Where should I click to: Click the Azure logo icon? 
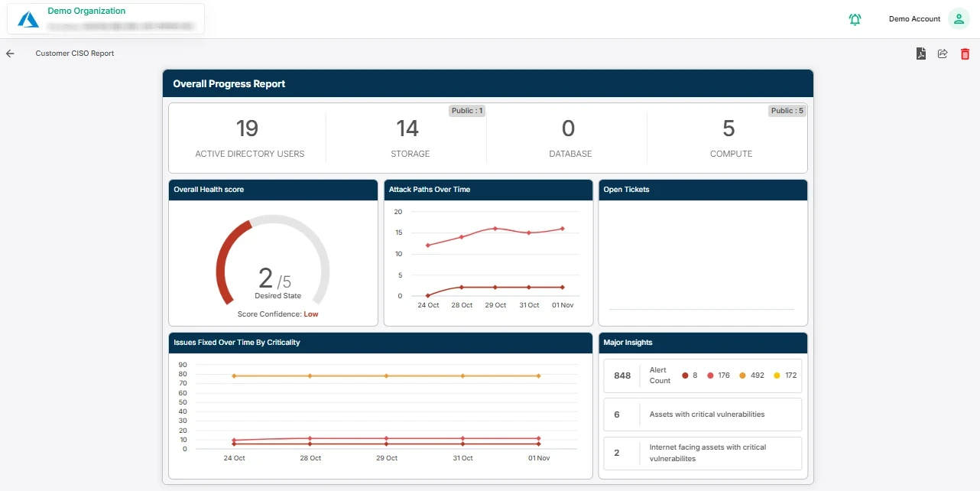[x=28, y=19]
